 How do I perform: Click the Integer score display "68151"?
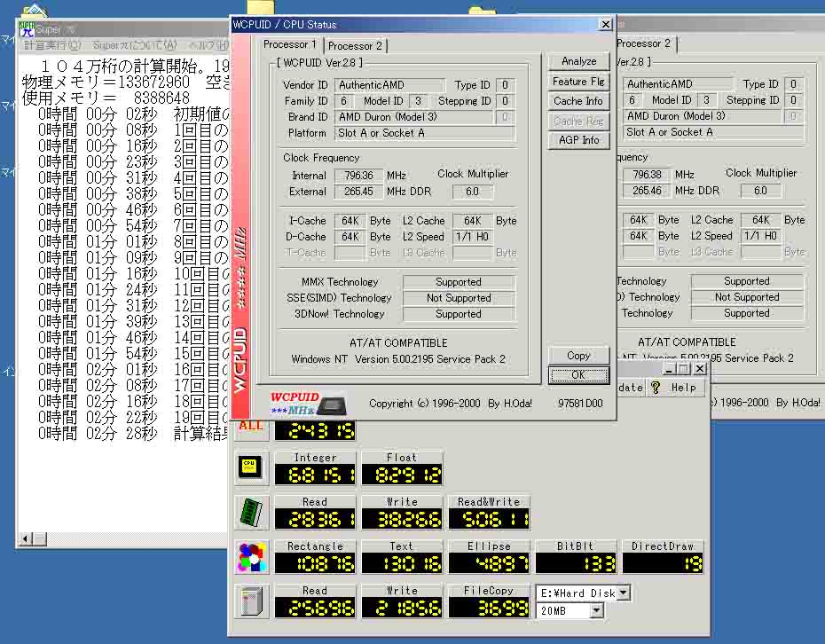(x=315, y=475)
